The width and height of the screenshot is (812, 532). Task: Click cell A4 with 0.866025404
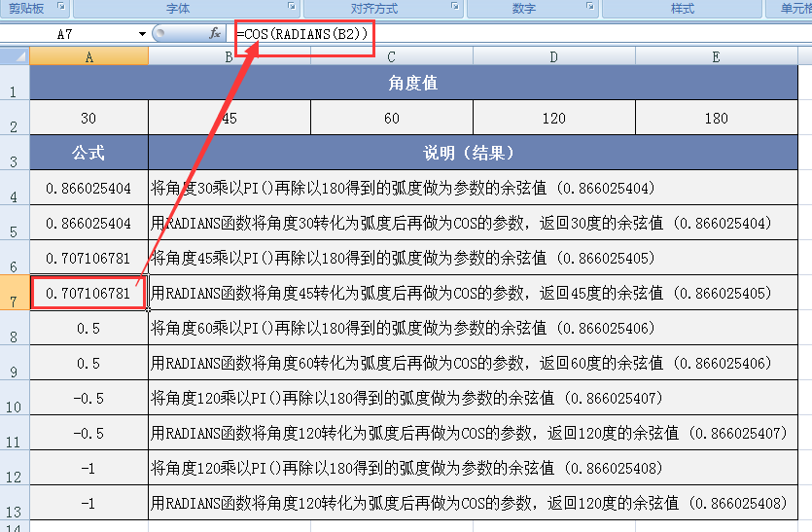click(x=89, y=188)
